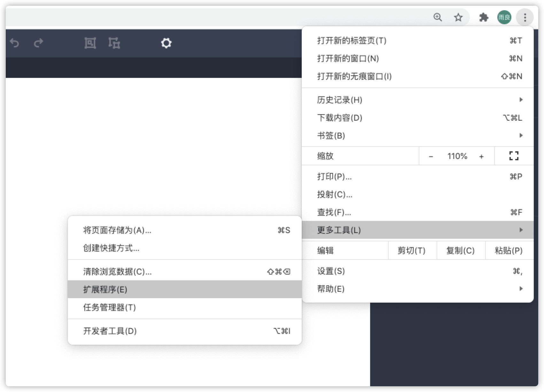Select 将页面存储为(A)...
Viewport: 544px width, 392px height.
[185, 230]
